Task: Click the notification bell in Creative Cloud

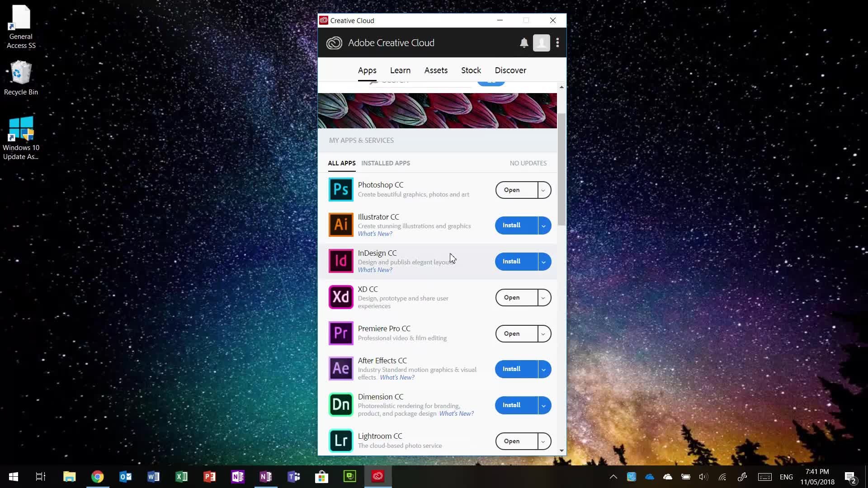Action: point(524,43)
